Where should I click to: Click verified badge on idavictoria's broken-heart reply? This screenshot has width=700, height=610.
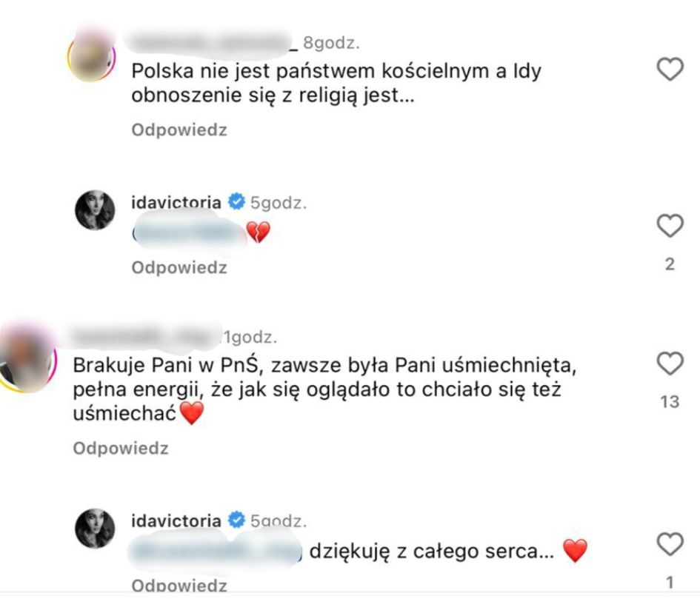click(236, 201)
